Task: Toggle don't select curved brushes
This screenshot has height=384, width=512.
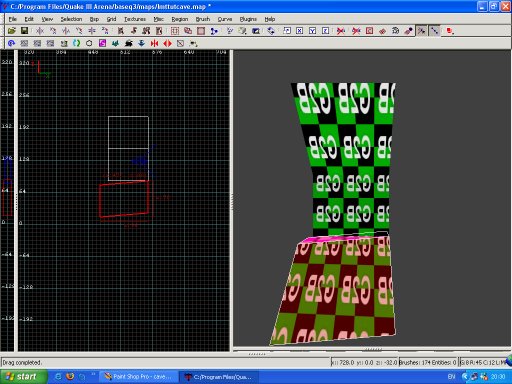Action: [356, 31]
